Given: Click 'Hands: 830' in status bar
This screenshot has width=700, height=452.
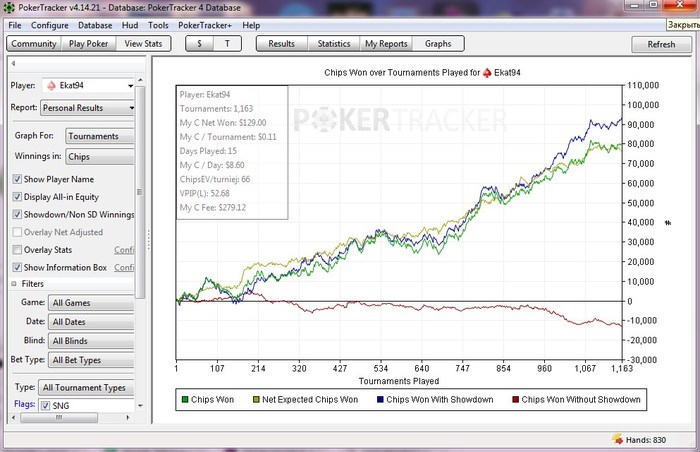Looking at the screenshot, I should [646, 440].
